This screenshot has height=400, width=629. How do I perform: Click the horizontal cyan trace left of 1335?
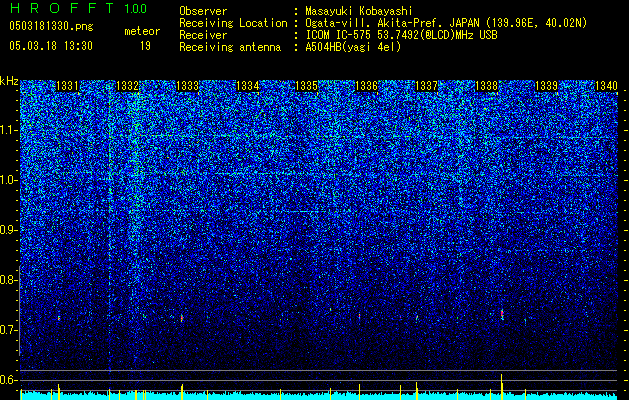[x=306, y=211]
